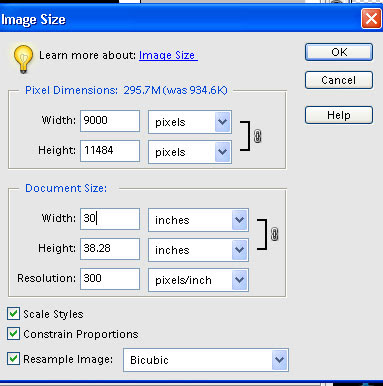
Task: Disable Constrain Proportions checkbox
Action: coord(13,334)
